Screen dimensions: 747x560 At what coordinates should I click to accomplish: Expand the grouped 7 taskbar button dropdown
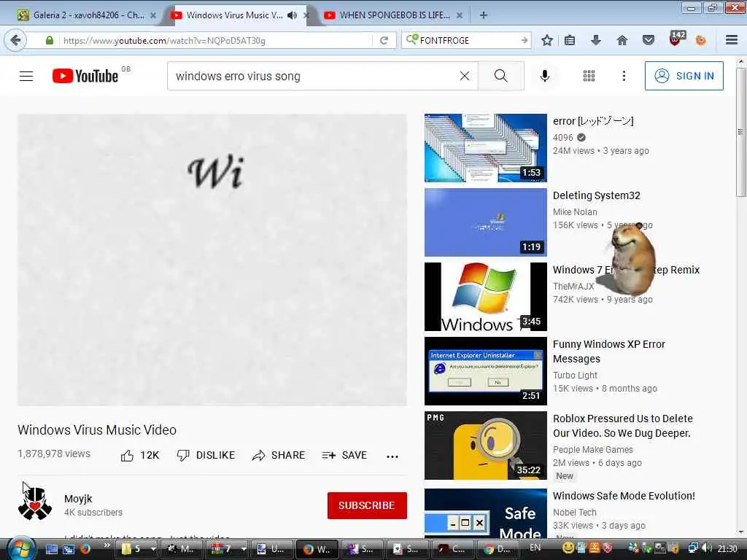(x=244, y=549)
